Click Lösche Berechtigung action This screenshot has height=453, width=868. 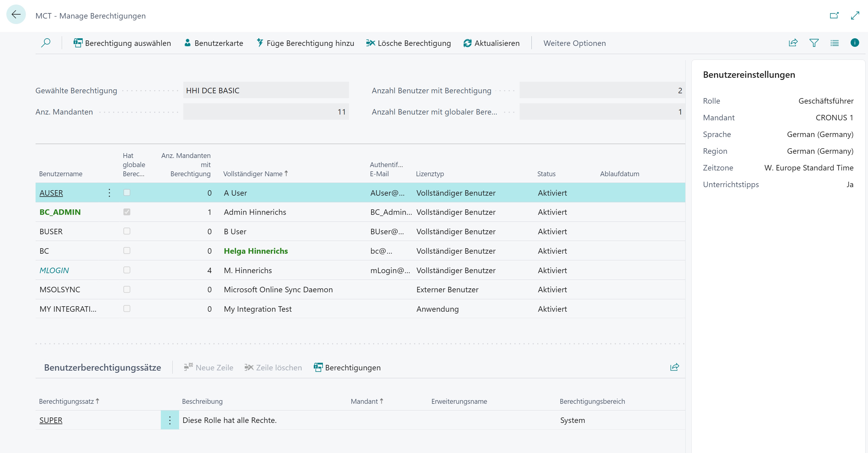[408, 43]
